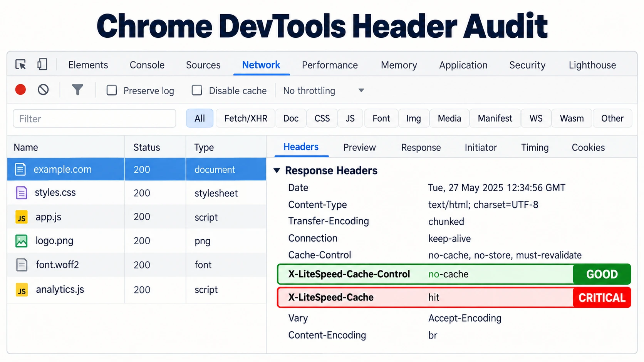Viewport: 644px width, 362px height.
Task: Enable the Preserve log checkbox
Action: point(112,90)
